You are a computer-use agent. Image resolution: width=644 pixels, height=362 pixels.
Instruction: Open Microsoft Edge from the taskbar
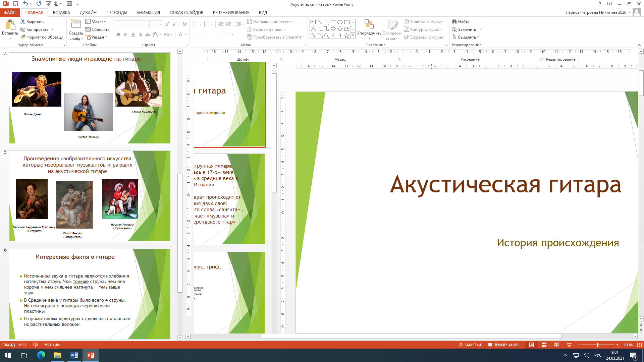point(41,355)
